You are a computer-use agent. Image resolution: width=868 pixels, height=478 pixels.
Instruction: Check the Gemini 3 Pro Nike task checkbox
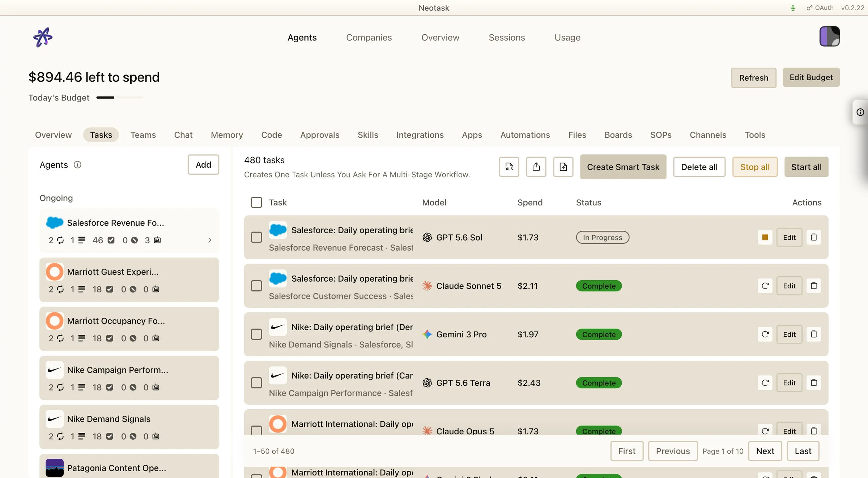[256, 334]
